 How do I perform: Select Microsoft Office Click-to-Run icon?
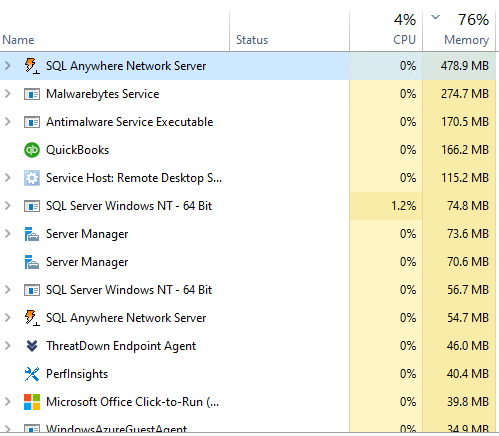click(x=32, y=402)
